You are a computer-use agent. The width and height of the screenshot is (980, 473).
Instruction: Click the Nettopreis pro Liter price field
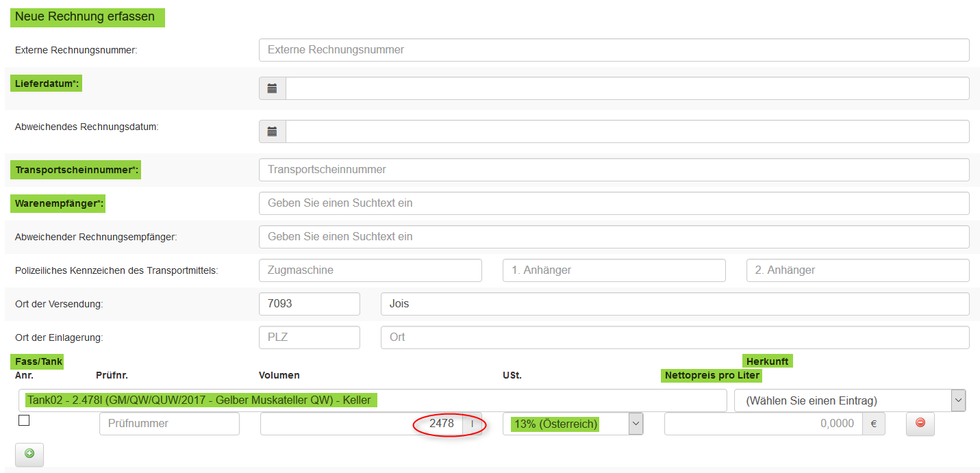pos(762,424)
